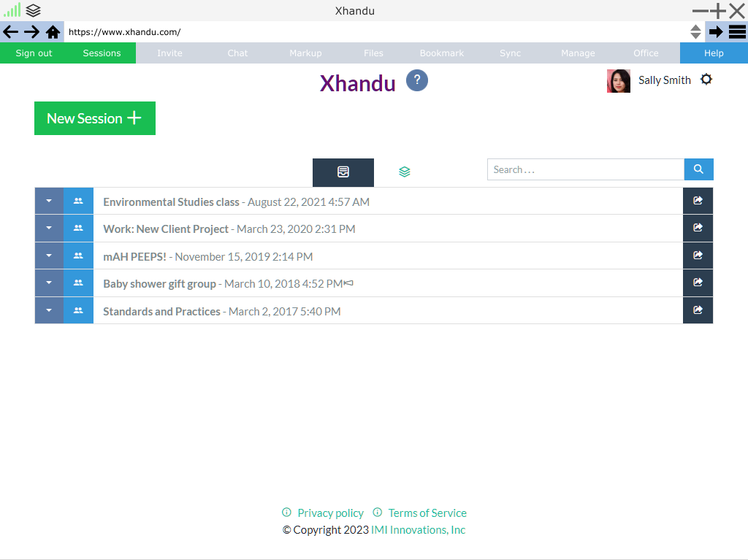The height and width of the screenshot is (560, 748).
Task: Click participants icon for Work: New Client Project
Action: click(x=78, y=229)
